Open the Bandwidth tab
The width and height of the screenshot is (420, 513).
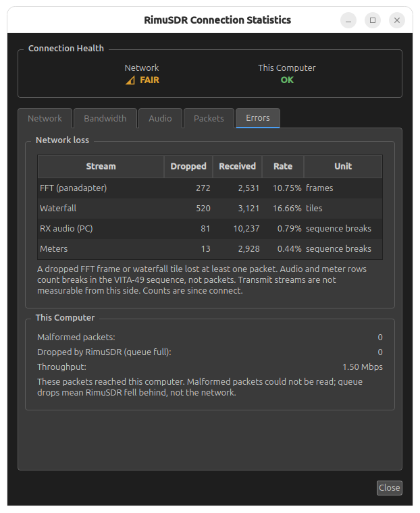click(105, 118)
